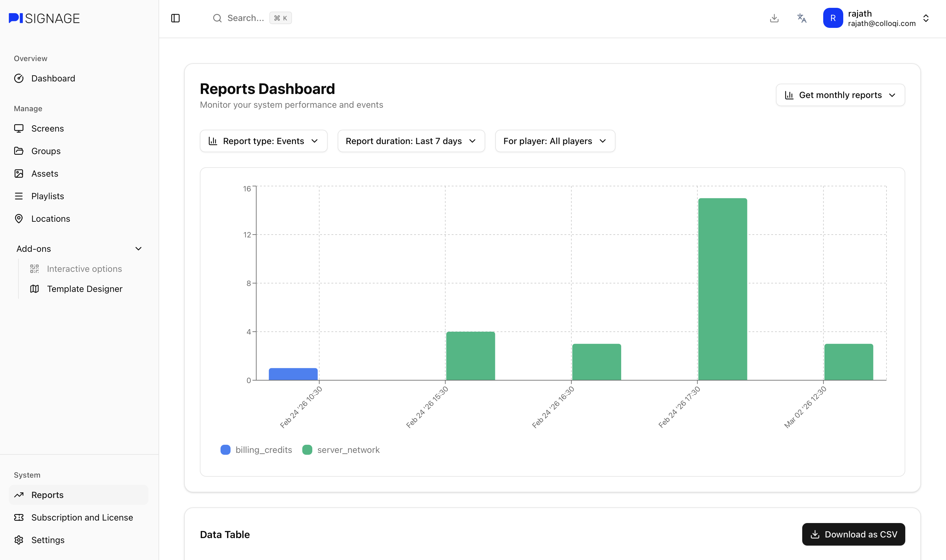946x560 pixels.
Task: Navigate to Subscription and License
Action: click(x=82, y=517)
